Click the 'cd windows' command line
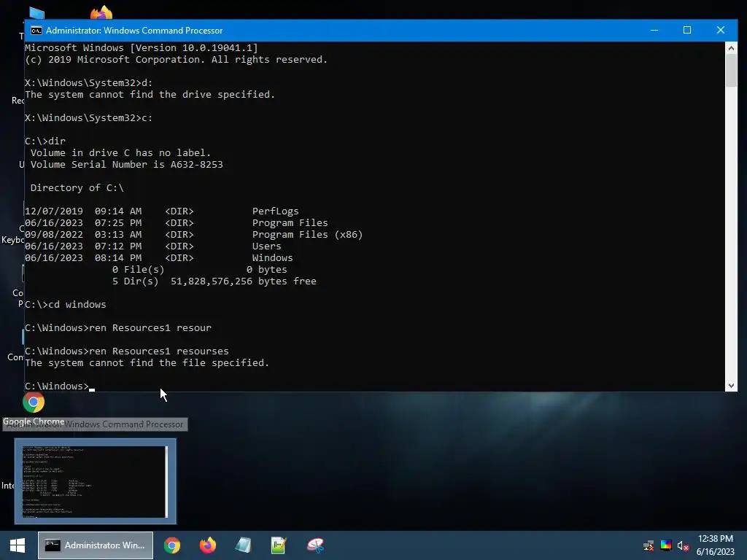This screenshot has width=747, height=560. [66, 304]
